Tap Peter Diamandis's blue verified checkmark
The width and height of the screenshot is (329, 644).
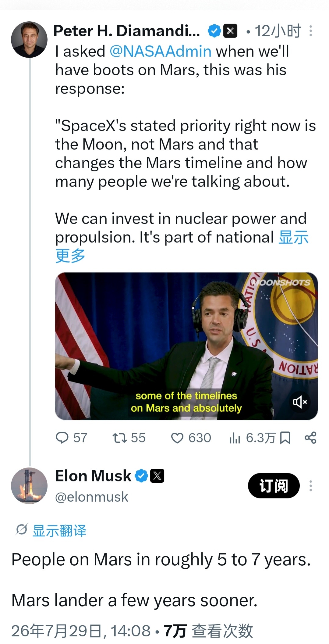(x=214, y=31)
